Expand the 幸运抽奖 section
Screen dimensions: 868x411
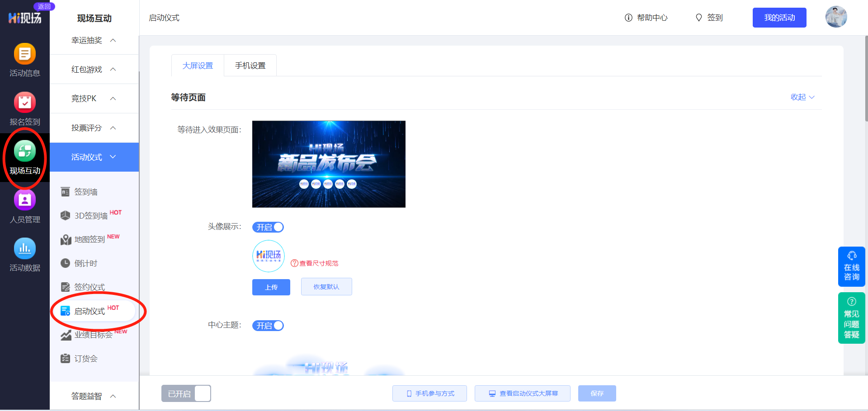coord(94,40)
